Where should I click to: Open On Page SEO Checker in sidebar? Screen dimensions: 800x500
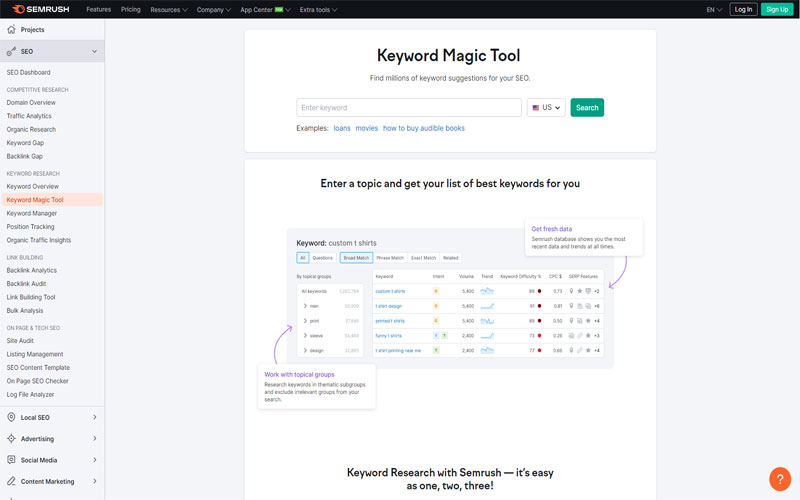click(x=37, y=381)
